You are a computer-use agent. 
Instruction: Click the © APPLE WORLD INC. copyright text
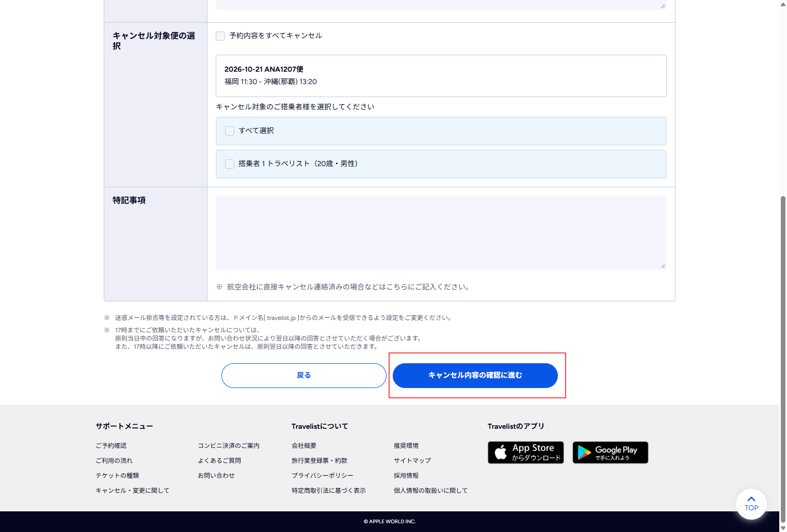tap(390, 522)
